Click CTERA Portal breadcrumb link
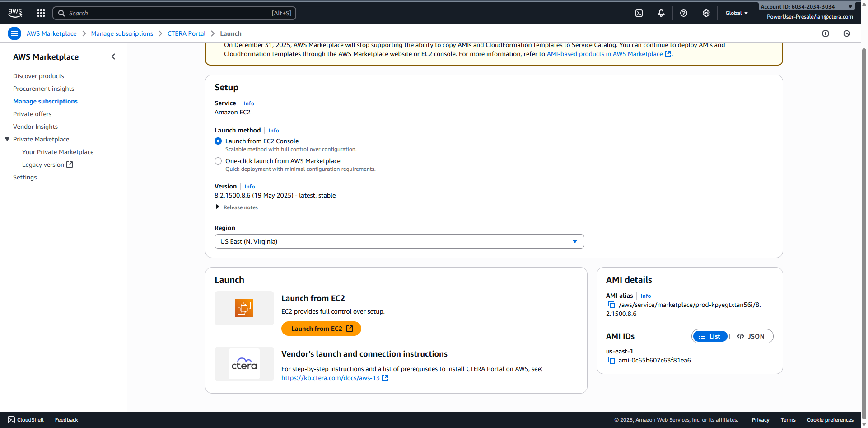 [187, 33]
